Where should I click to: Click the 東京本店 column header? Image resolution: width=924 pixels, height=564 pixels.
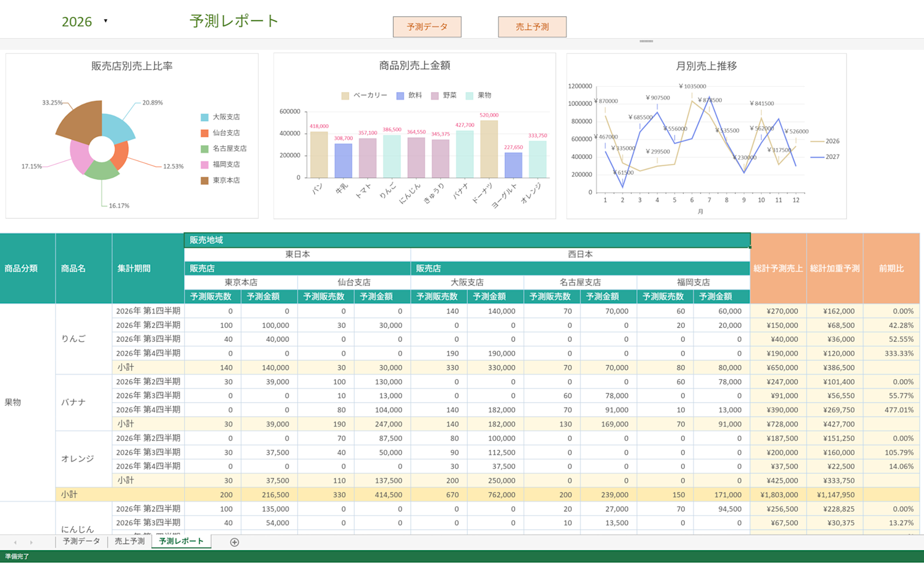pos(241,282)
